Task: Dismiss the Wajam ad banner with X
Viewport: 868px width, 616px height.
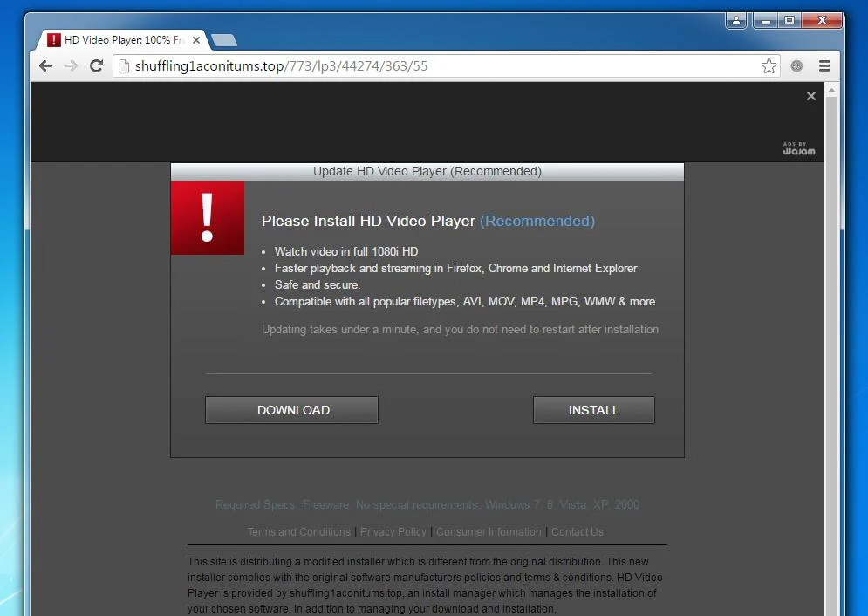Action: pos(811,96)
